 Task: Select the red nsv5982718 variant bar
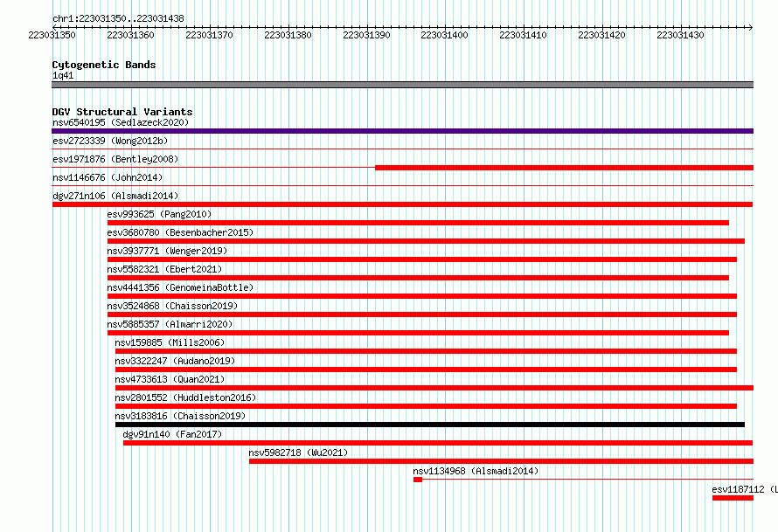tap(501, 461)
